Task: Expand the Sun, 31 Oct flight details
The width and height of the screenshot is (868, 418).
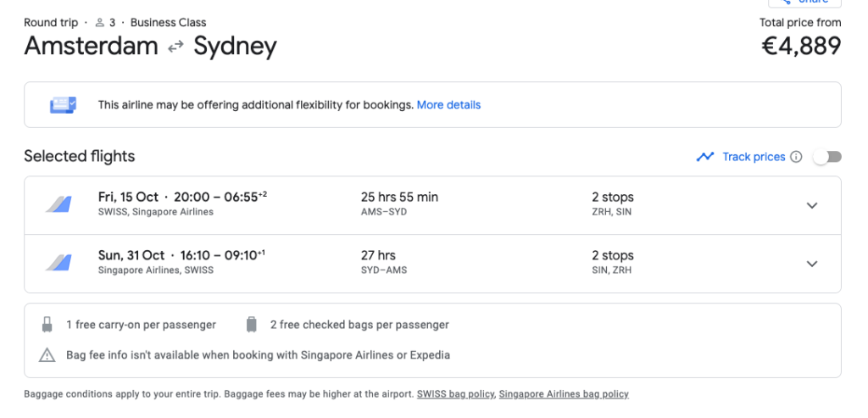Action: coord(811,264)
